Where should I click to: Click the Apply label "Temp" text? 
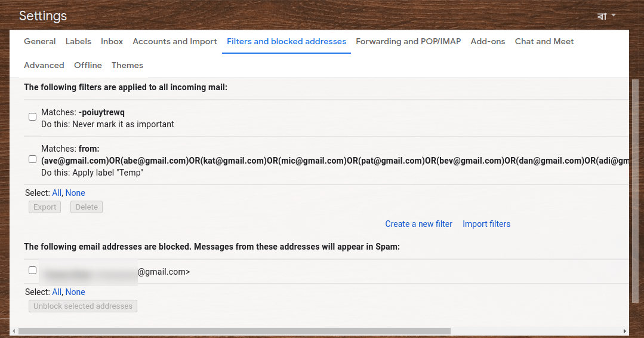[107, 173]
